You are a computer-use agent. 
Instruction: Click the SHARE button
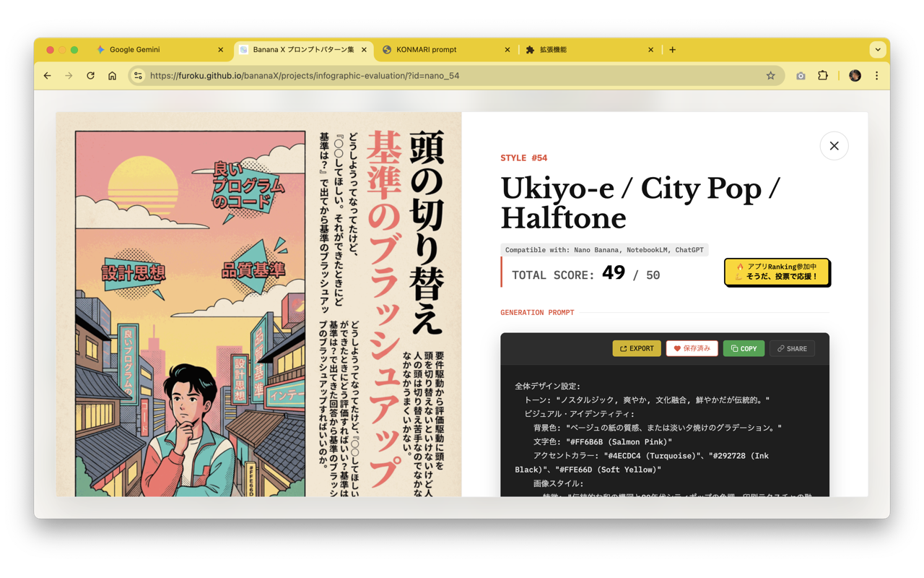pos(792,348)
